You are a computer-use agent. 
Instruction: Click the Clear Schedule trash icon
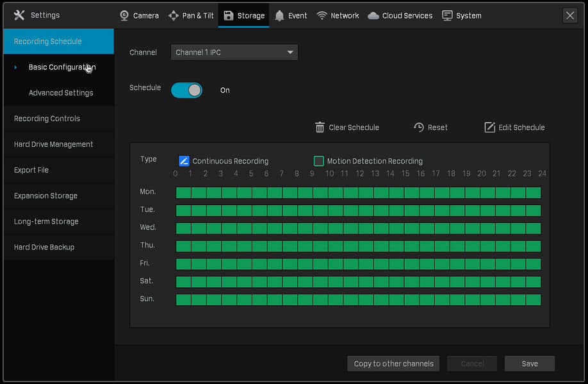click(320, 128)
